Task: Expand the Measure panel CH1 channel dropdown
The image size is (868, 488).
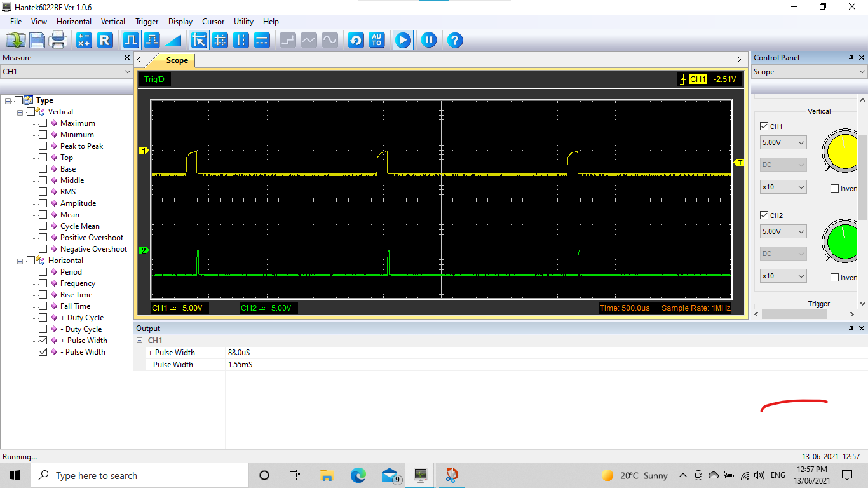Action: pos(66,72)
